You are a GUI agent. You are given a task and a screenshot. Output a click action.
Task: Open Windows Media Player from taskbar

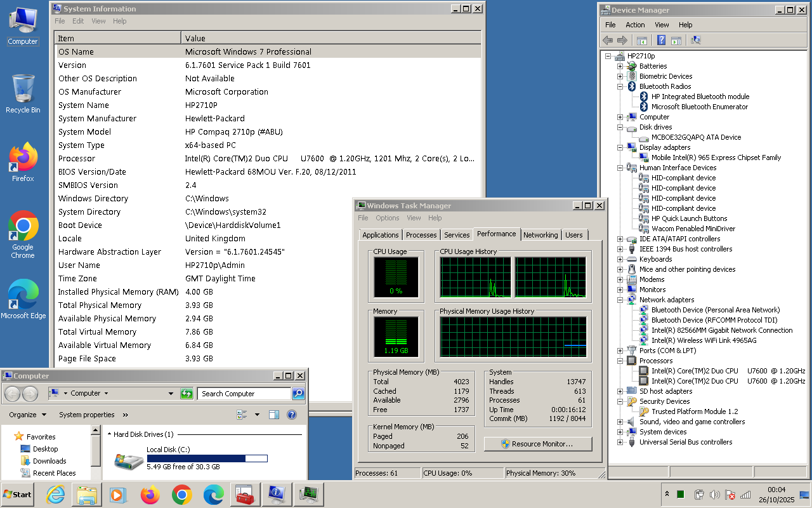click(x=118, y=494)
